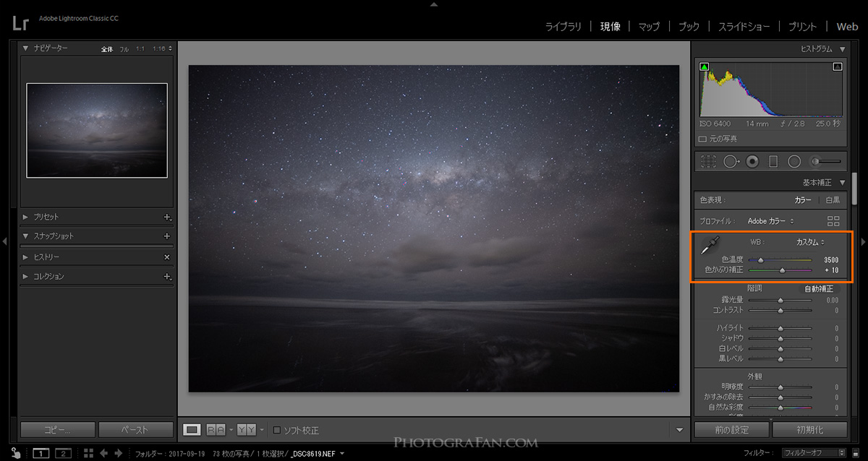
Task: Click the Loupe view icon in toolbar
Action: click(x=192, y=430)
